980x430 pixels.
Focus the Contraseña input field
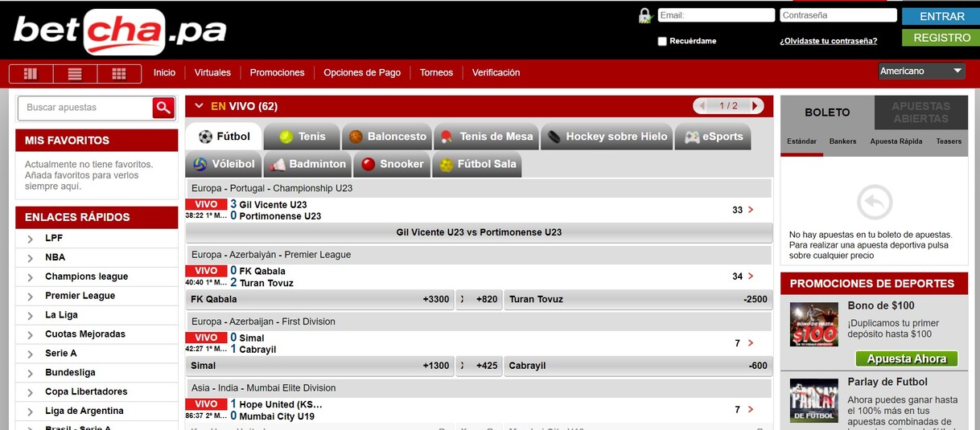(838, 15)
